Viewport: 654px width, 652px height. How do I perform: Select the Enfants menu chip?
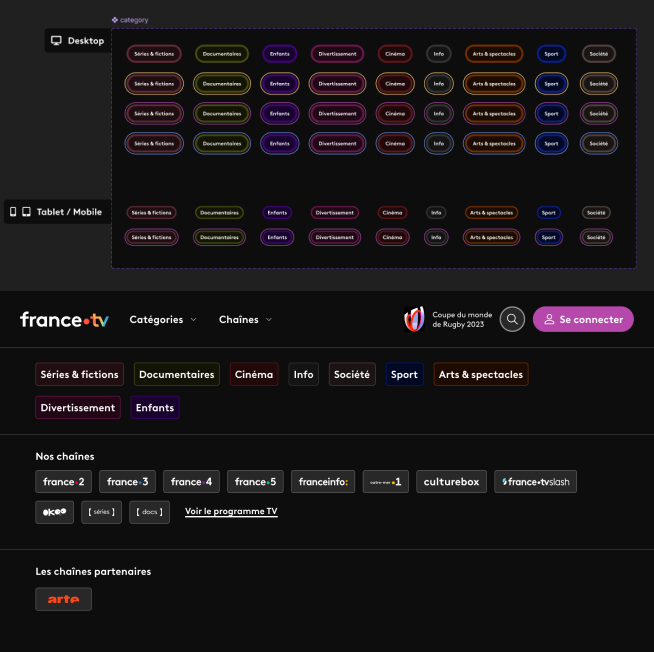[155, 408]
